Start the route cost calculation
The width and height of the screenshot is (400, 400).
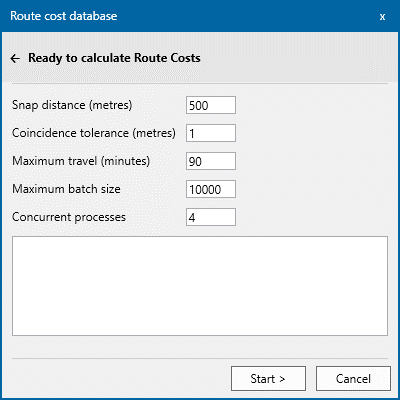click(268, 379)
